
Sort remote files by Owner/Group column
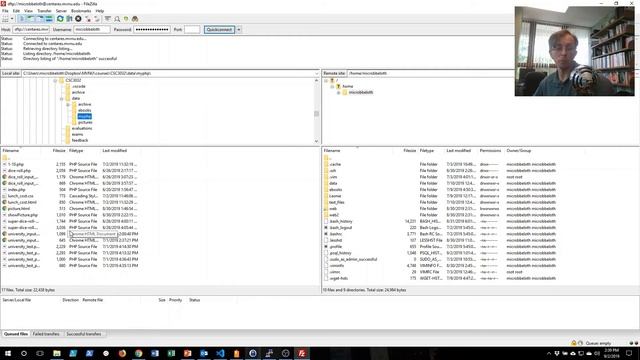click(x=519, y=151)
